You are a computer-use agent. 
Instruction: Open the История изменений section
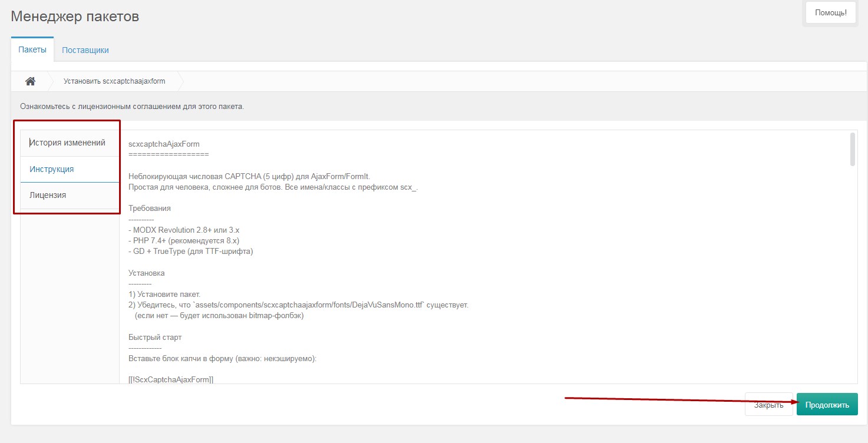(67, 143)
